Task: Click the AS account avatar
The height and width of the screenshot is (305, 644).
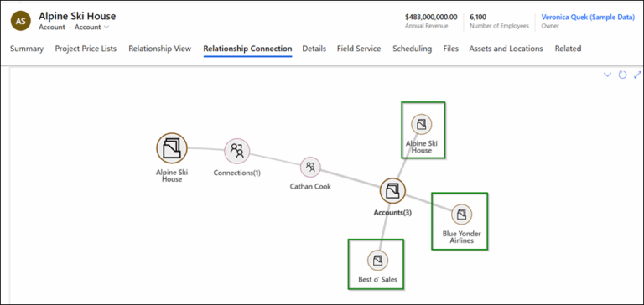Action: click(x=20, y=21)
